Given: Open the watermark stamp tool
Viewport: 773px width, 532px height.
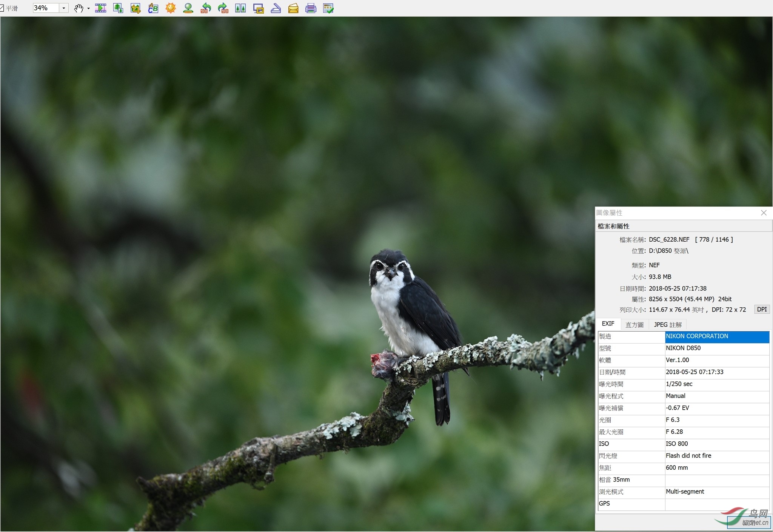Looking at the screenshot, I should pos(188,8).
